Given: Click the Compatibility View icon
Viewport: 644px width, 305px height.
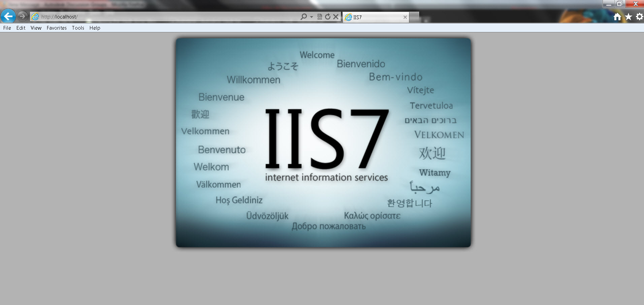Looking at the screenshot, I should coord(320,17).
